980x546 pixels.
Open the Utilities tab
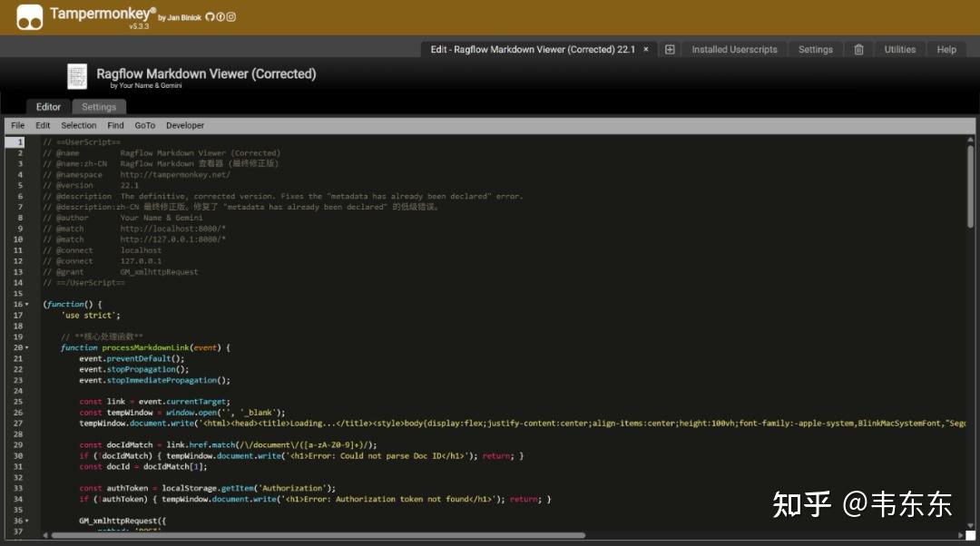(x=899, y=49)
